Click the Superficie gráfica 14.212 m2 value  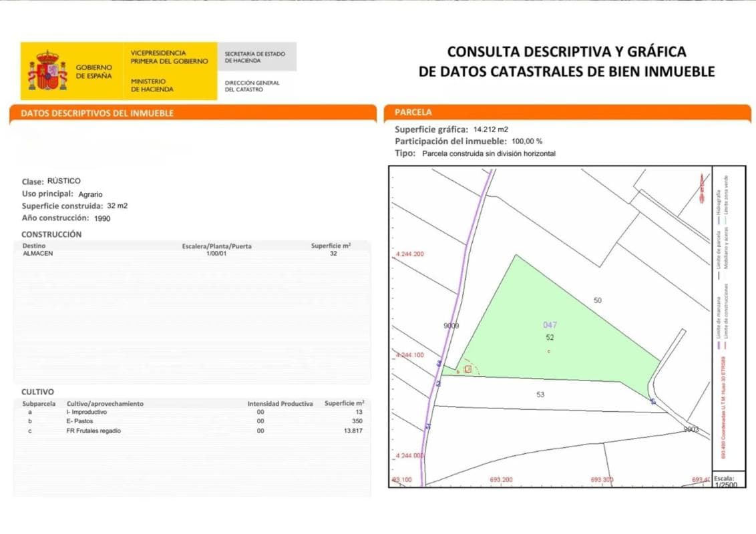point(490,129)
